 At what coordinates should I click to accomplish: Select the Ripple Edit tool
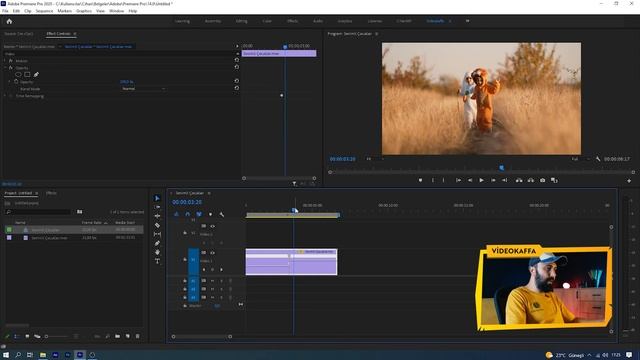(157, 216)
